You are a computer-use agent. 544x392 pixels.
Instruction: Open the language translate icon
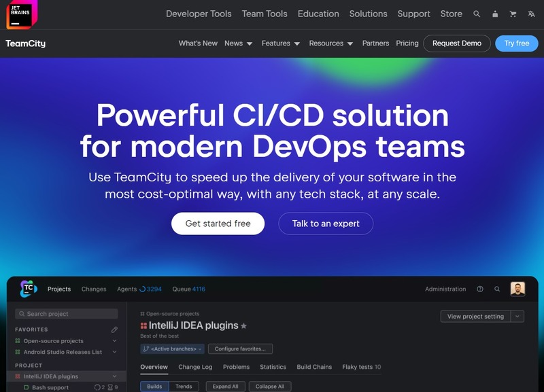(531, 14)
